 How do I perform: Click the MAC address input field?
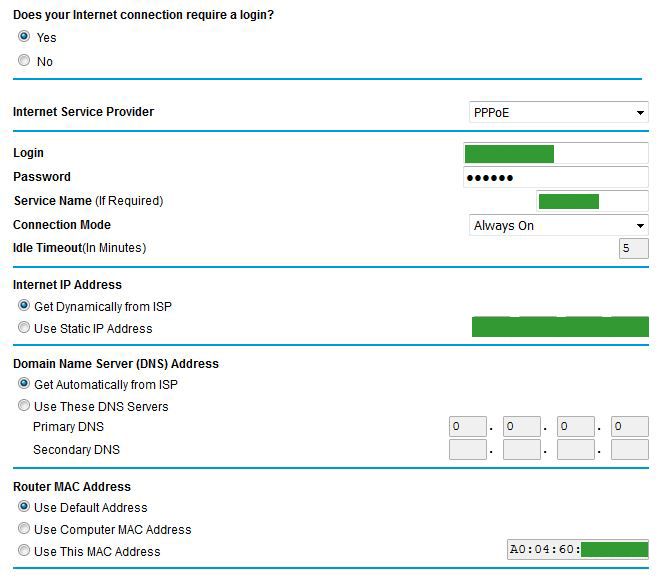pos(577,550)
